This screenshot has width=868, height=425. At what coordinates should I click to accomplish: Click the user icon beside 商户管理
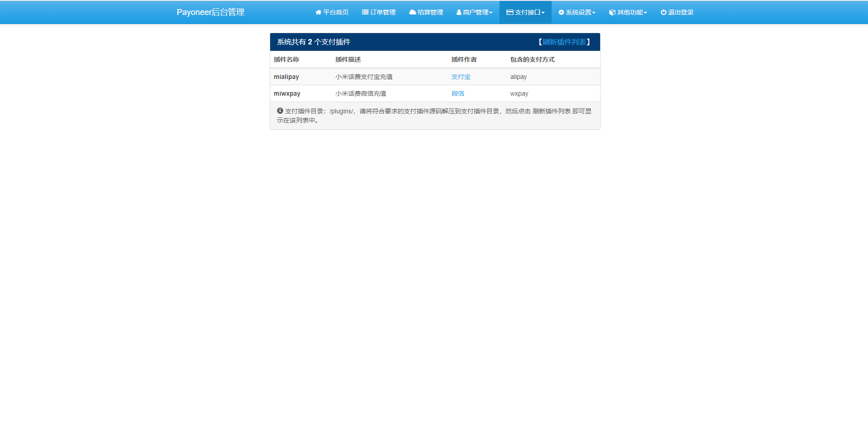[459, 12]
